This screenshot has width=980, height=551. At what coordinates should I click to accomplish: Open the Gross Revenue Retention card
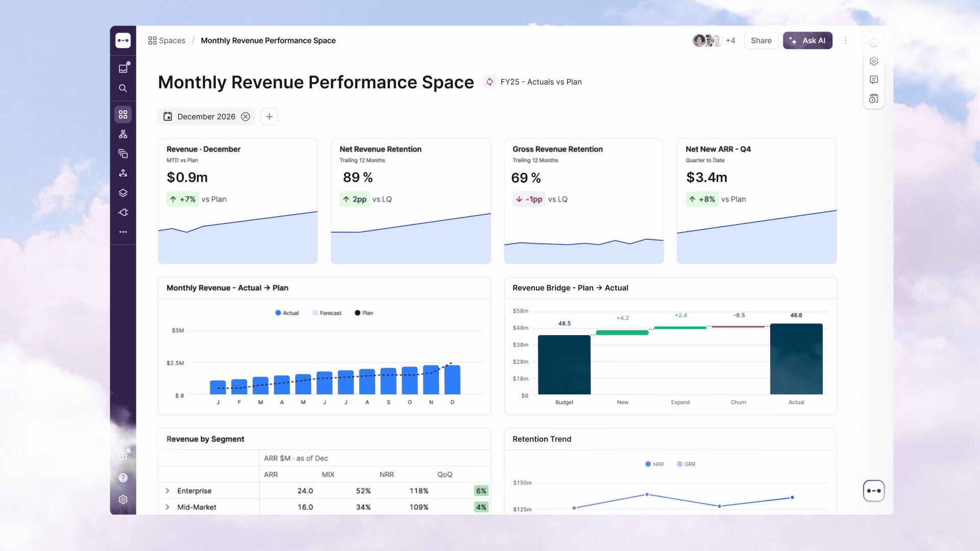[x=584, y=201]
